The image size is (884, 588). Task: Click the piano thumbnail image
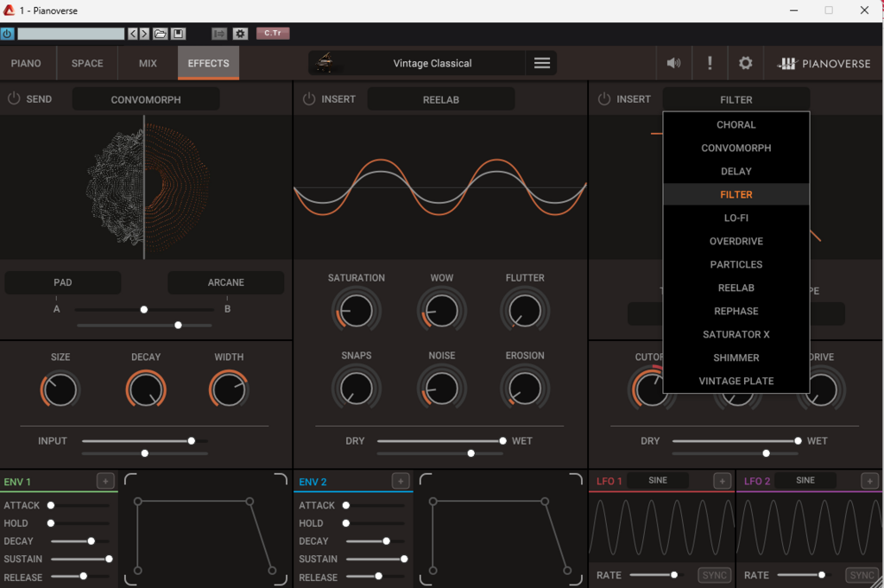[325, 62]
